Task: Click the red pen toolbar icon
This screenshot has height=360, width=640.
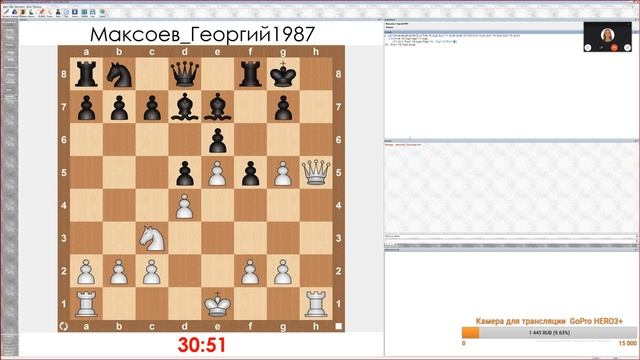Action: point(42,12)
